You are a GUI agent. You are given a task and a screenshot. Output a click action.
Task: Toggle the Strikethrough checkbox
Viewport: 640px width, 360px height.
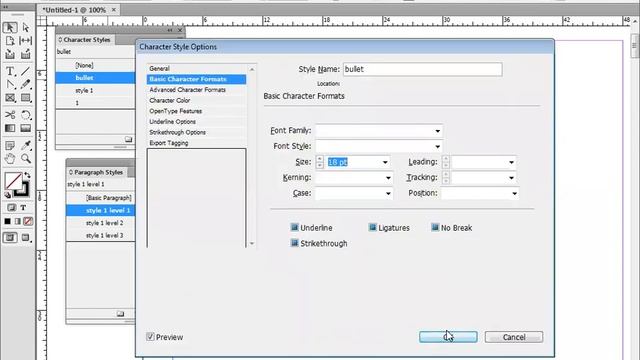[294, 243]
